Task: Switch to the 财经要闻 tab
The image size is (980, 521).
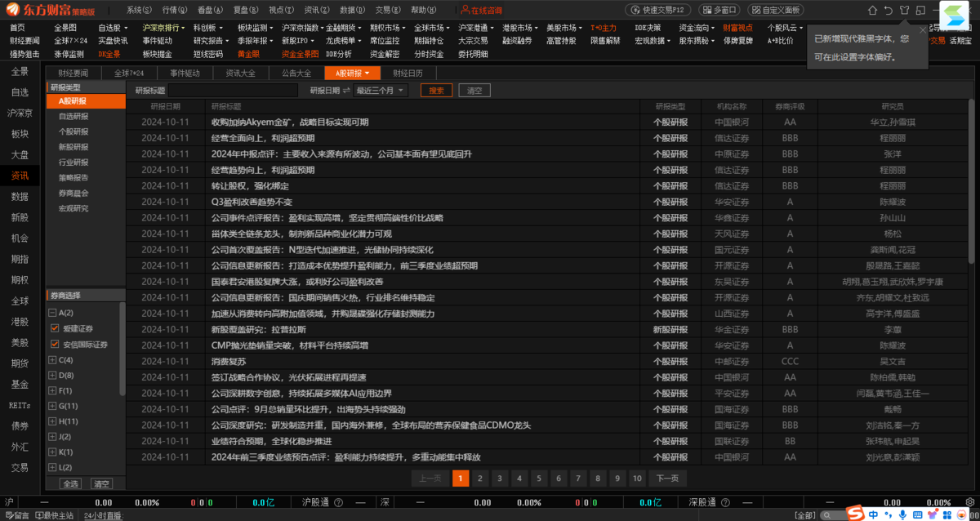Action: pos(73,73)
